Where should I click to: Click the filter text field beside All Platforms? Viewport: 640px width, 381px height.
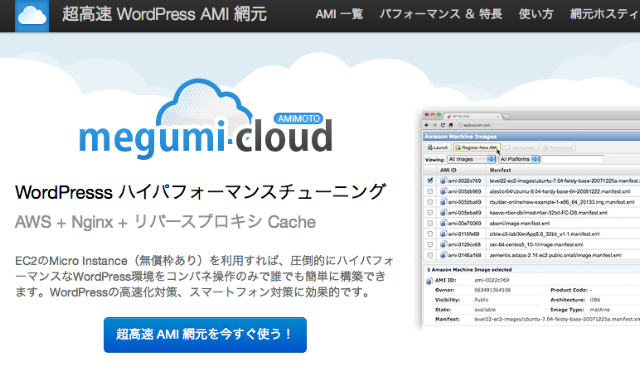pyautogui.click(x=572, y=159)
